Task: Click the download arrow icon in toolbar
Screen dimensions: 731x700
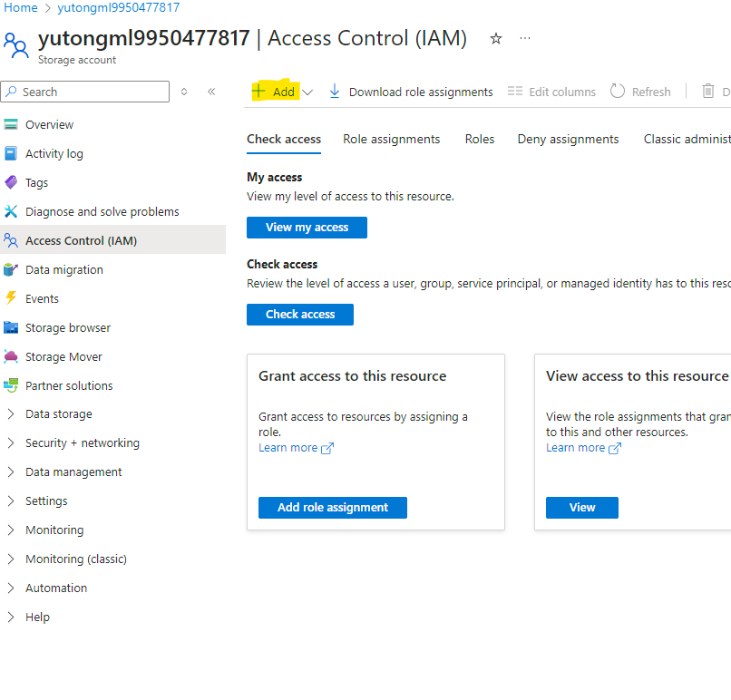Action: coord(335,92)
